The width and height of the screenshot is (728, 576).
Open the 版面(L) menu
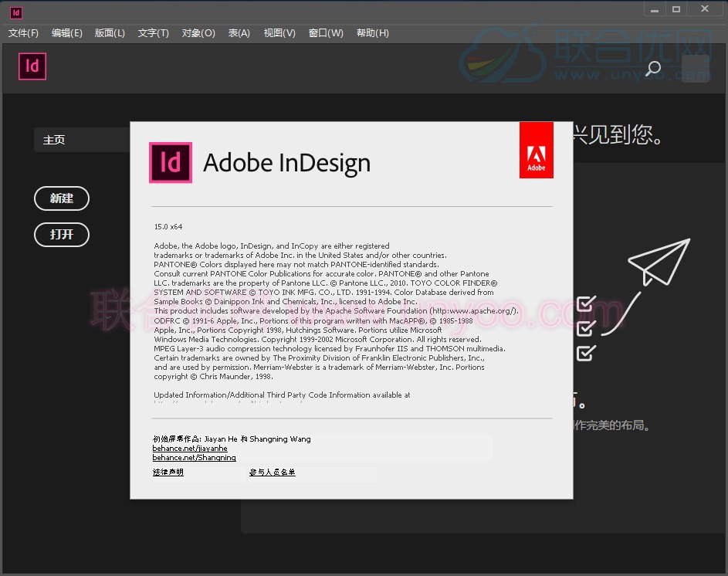110,33
